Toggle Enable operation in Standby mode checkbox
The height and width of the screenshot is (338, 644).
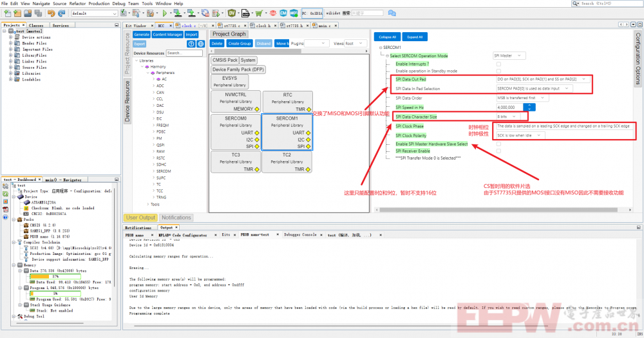click(498, 71)
